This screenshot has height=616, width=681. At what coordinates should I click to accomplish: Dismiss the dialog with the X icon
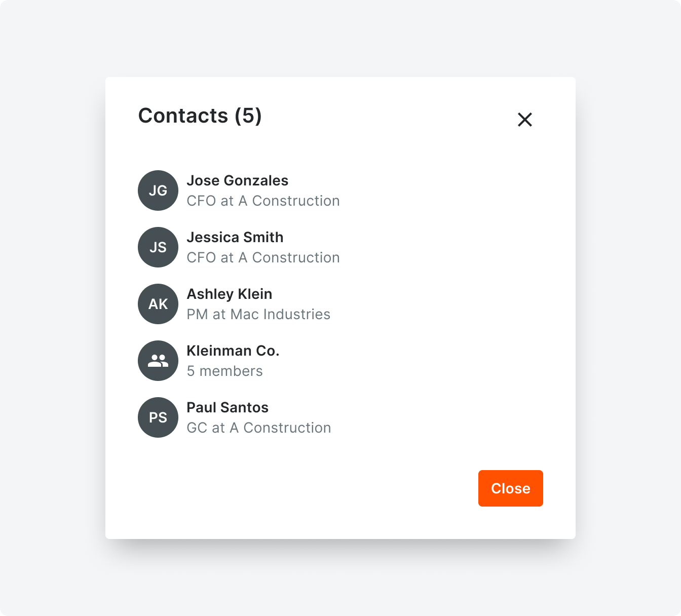point(525,120)
